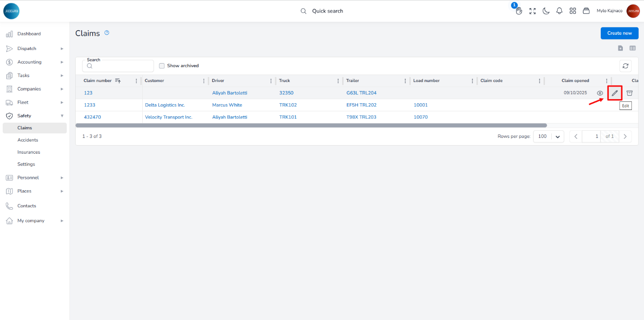This screenshot has width=644, height=320.
Task: Toggle dark mode moon icon
Action: [546, 11]
